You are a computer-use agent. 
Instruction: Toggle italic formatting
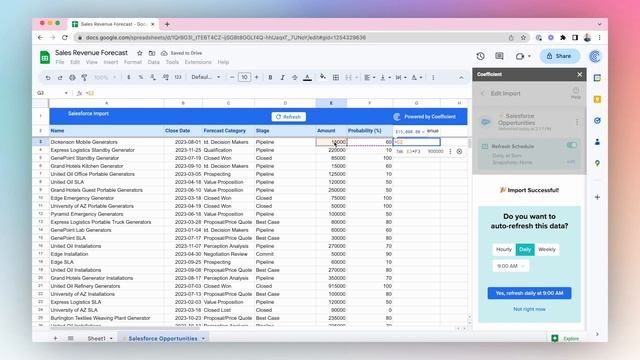point(282,78)
